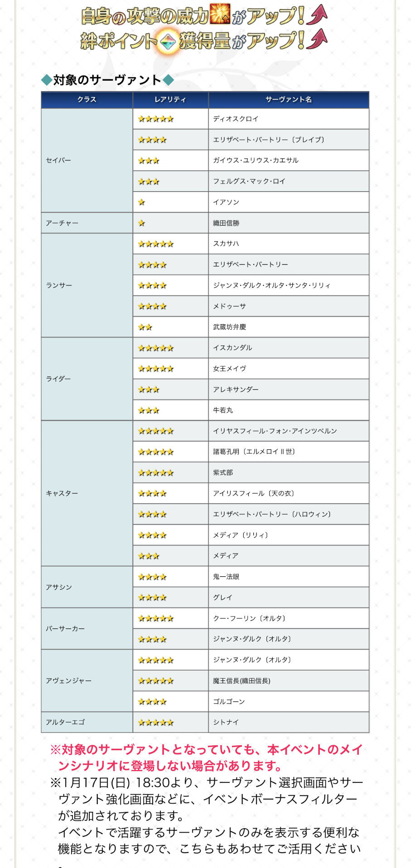Click the rainbow bond point diamond icon
The image size is (411, 868).
(x=168, y=42)
